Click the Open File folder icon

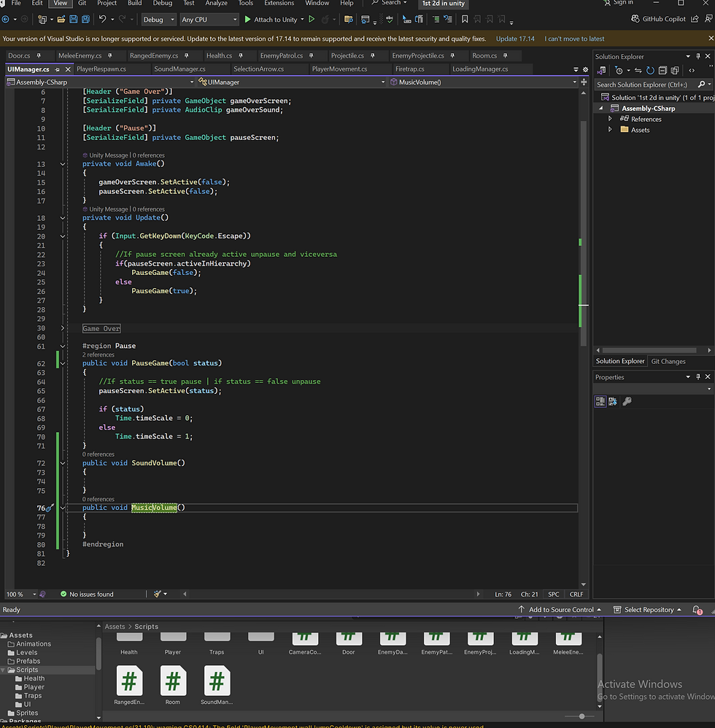click(61, 20)
